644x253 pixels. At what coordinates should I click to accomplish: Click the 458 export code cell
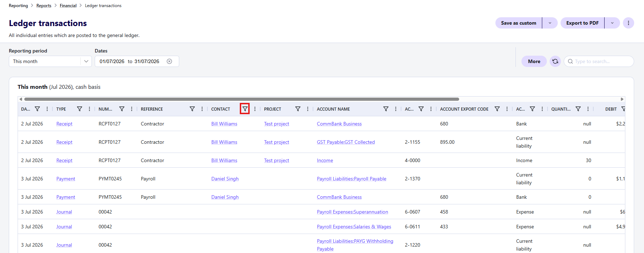point(444,212)
